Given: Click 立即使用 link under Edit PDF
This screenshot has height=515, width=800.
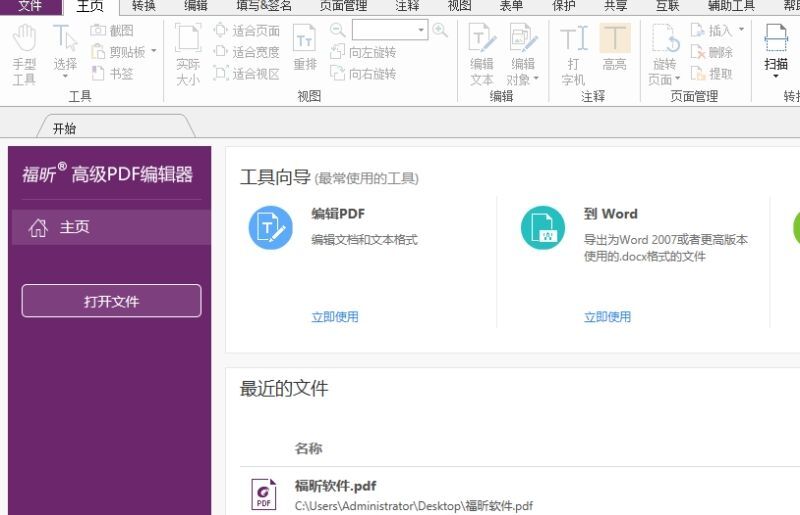Looking at the screenshot, I should tap(334, 317).
